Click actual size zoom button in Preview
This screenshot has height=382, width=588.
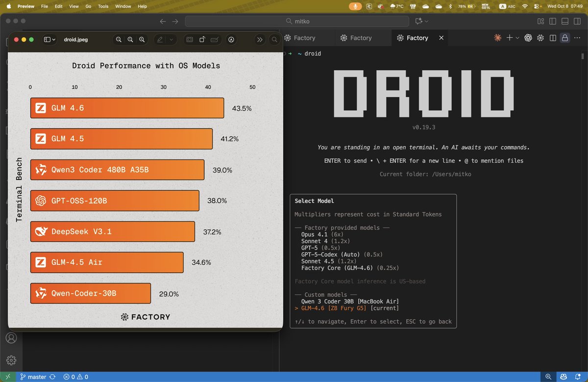(130, 40)
